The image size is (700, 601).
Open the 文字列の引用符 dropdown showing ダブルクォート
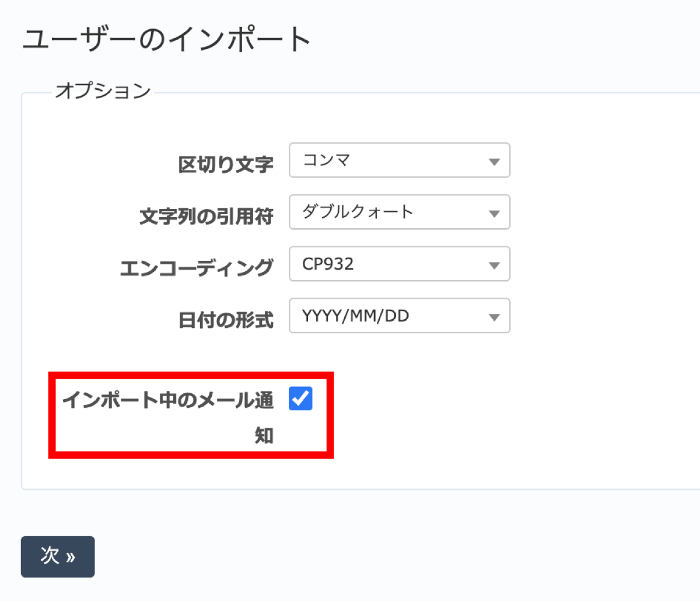pyautogui.click(x=400, y=212)
